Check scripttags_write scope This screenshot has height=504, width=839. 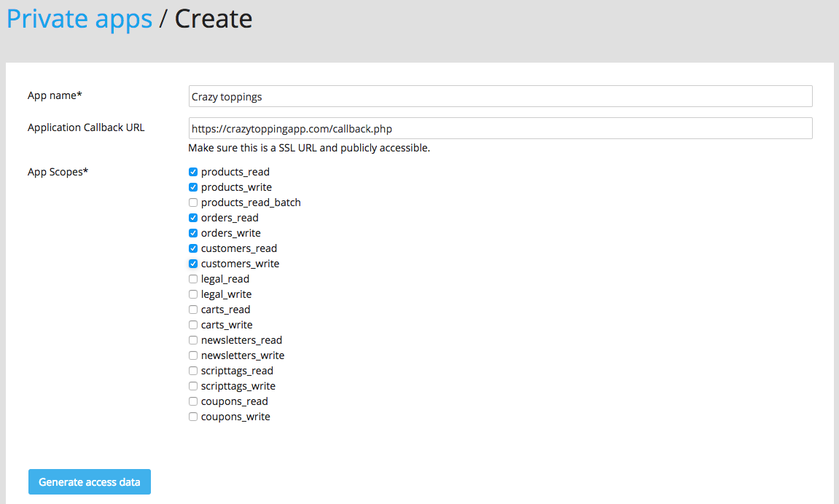[x=193, y=386]
